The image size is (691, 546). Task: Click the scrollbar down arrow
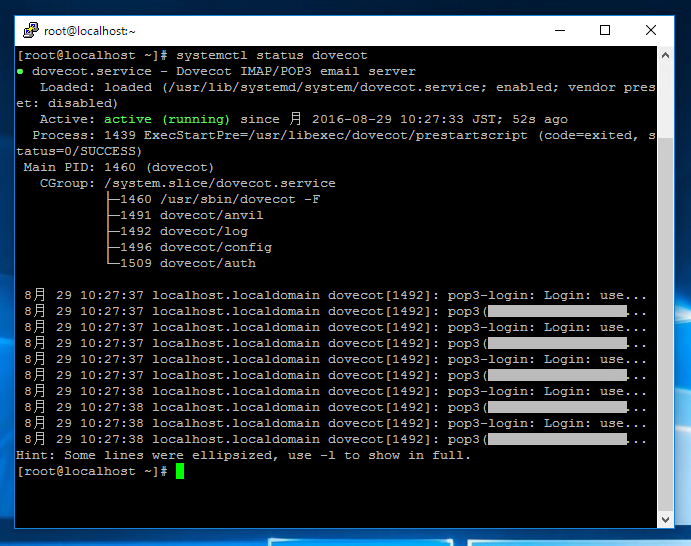[665, 520]
